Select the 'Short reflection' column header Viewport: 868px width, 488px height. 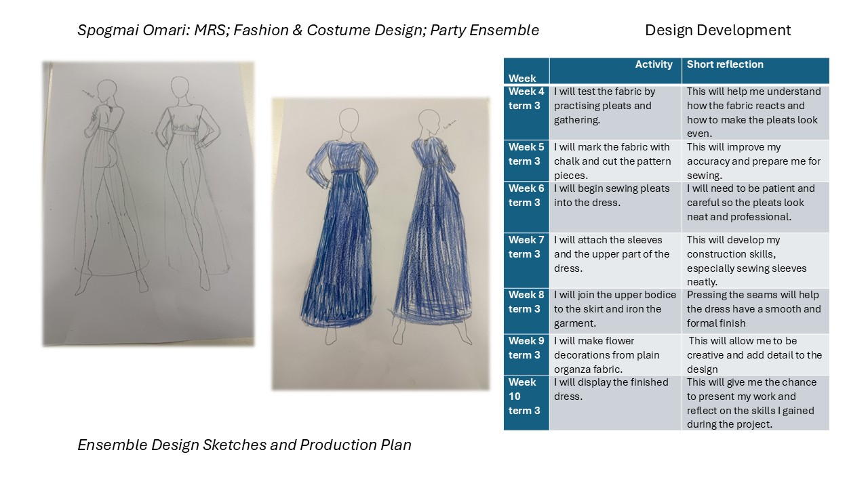[x=725, y=65]
